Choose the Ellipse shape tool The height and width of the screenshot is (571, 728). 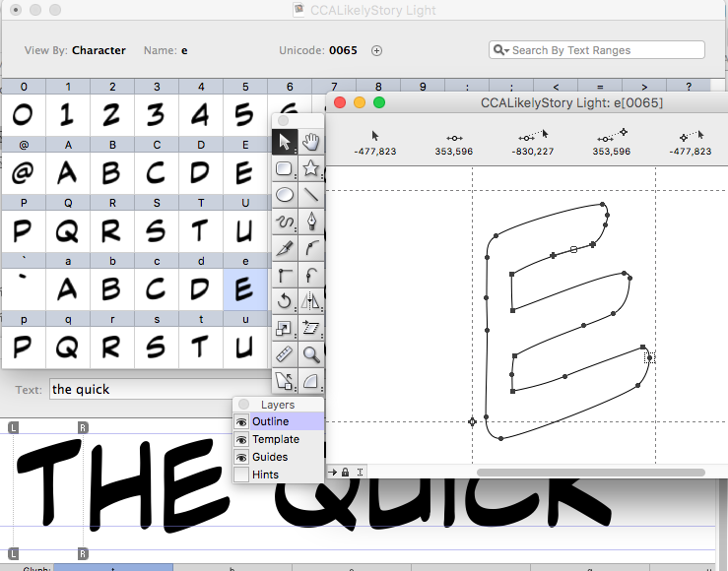pyautogui.click(x=285, y=195)
